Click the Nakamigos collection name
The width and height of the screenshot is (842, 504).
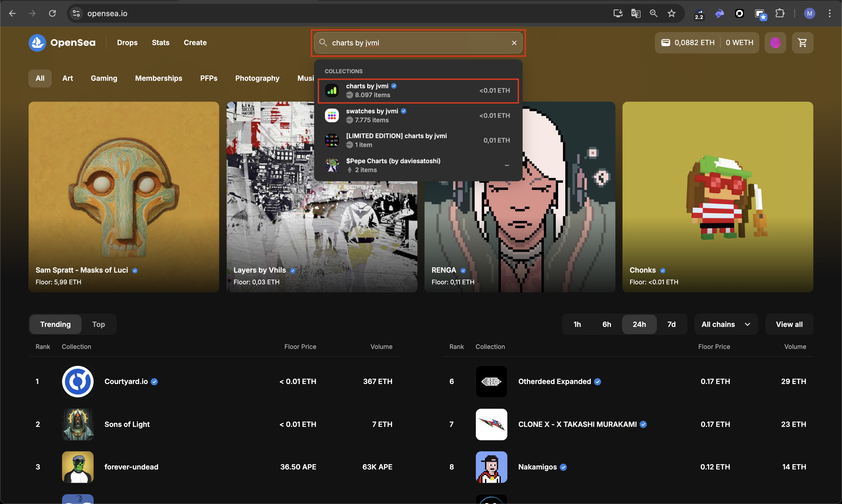point(537,467)
